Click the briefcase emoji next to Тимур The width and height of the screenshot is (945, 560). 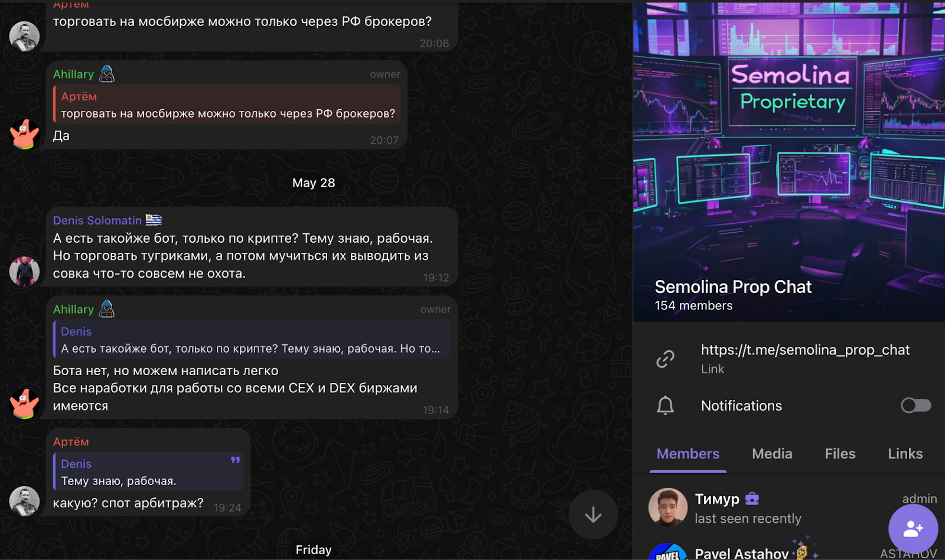click(x=752, y=499)
